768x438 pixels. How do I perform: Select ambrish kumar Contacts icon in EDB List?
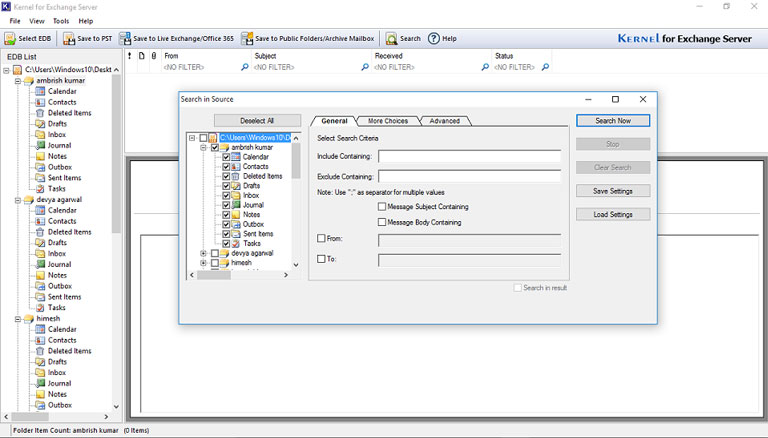pyautogui.click(x=40, y=102)
